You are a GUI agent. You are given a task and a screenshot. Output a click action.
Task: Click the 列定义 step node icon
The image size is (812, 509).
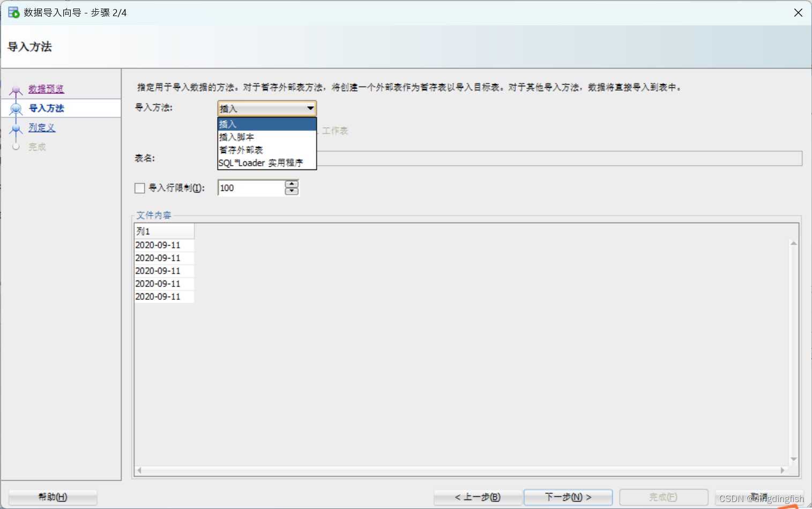(16, 128)
